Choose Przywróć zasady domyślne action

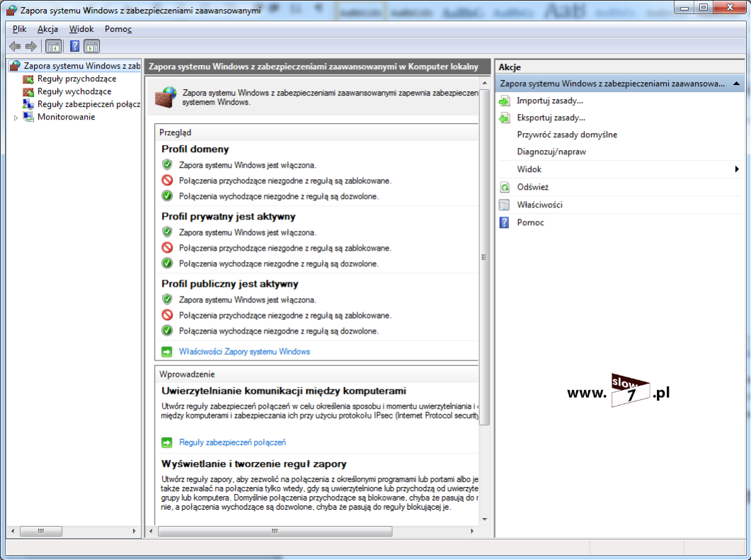click(x=567, y=135)
